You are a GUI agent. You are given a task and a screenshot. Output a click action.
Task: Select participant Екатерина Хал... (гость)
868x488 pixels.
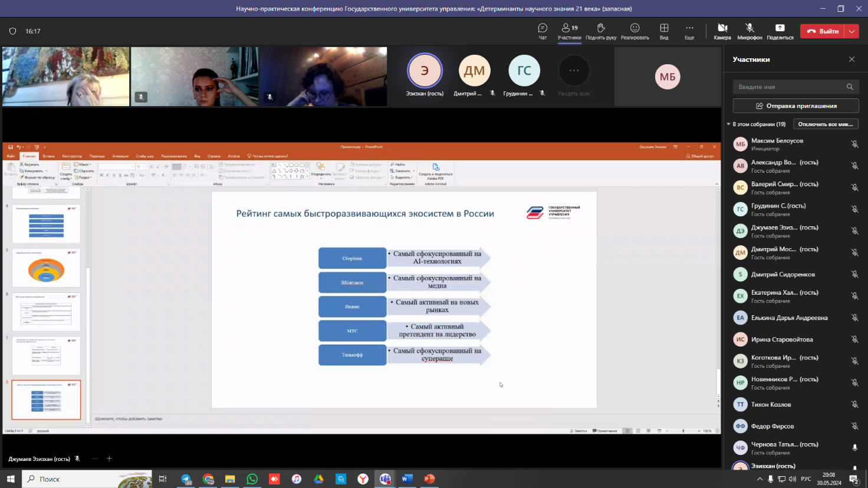(795, 296)
